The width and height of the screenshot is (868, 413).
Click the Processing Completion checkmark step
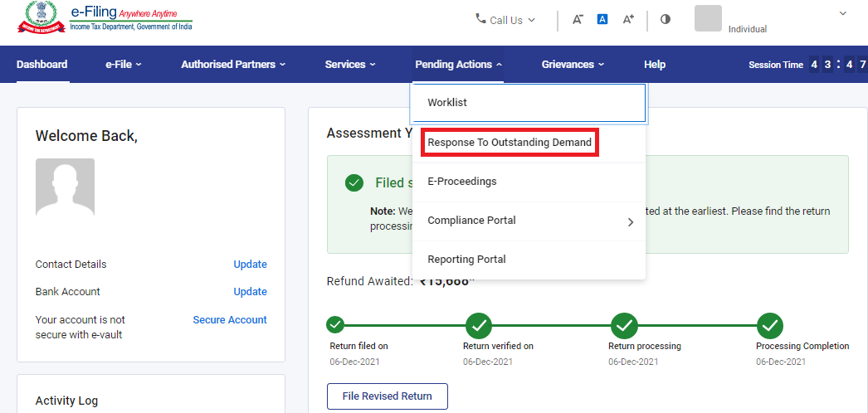[x=770, y=326]
